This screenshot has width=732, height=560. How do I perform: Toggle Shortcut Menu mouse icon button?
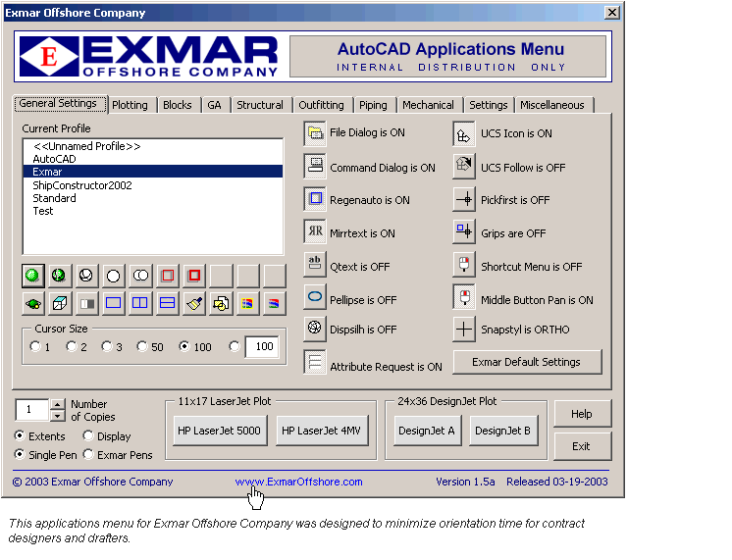click(x=464, y=265)
